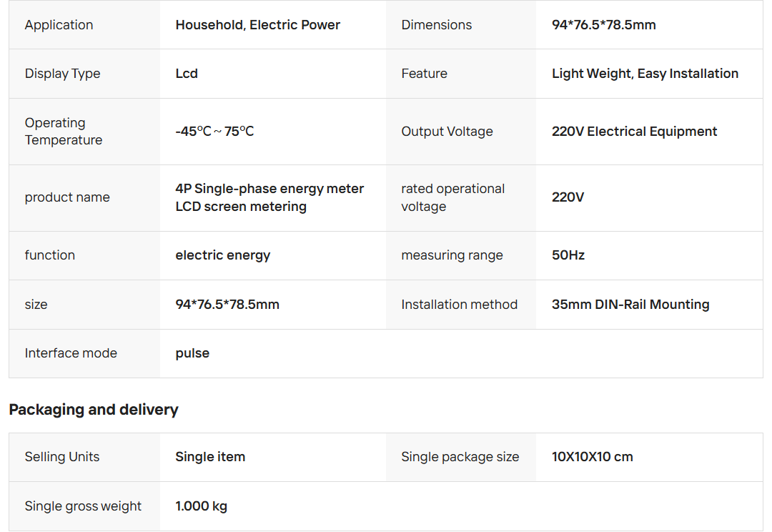Screen dimensions: 772x532
Task: Click the '35mm DIN-Rail Mounting' value
Action: (x=630, y=305)
